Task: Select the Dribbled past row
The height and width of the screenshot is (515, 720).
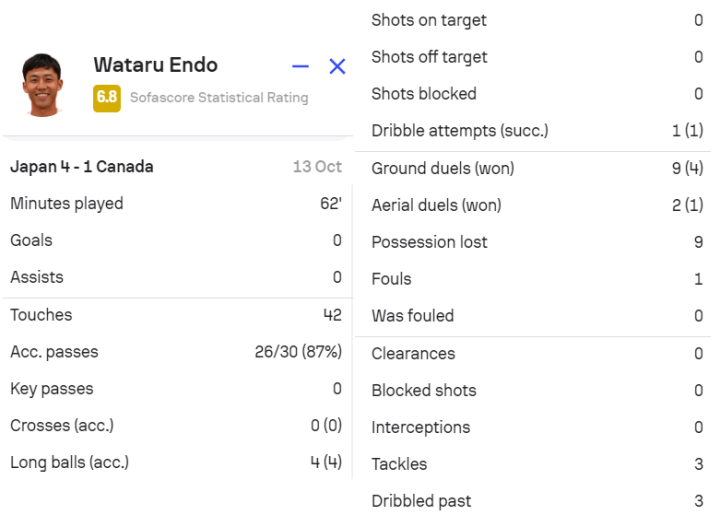Action: coord(536,501)
